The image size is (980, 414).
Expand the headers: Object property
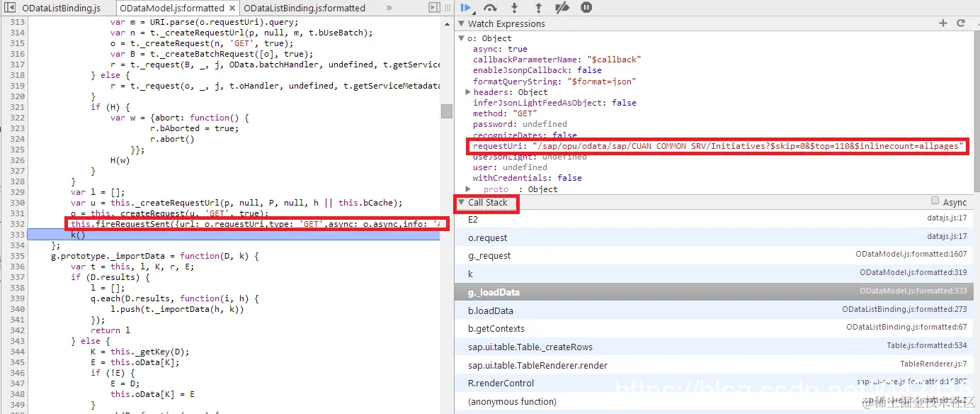(468, 92)
